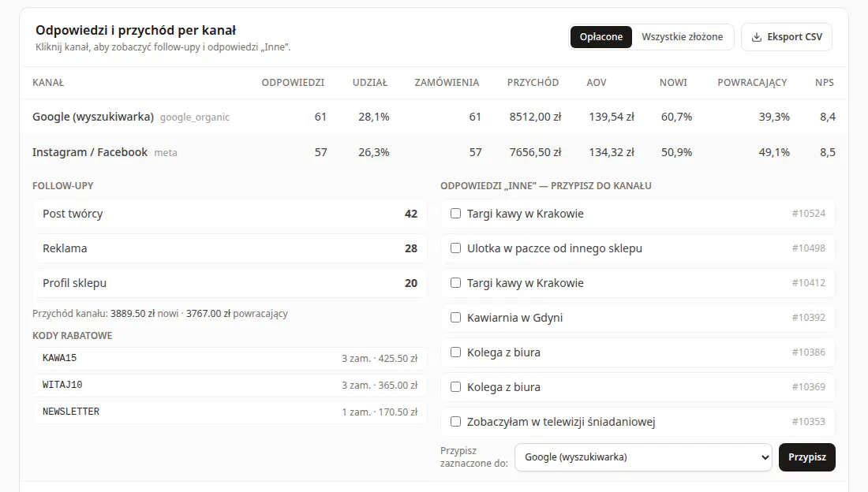The image size is (868, 492).
Task: Click the 134,32 zł AOV value
Action: [612, 152]
